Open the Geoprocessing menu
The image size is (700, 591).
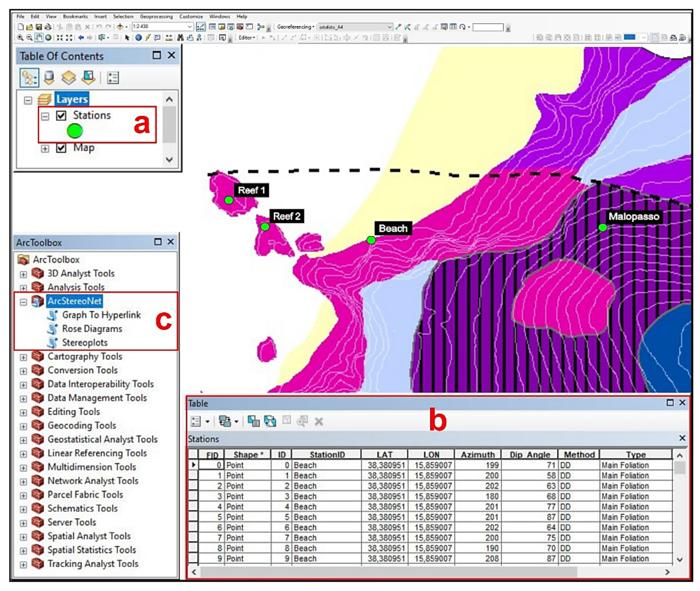coord(156,16)
